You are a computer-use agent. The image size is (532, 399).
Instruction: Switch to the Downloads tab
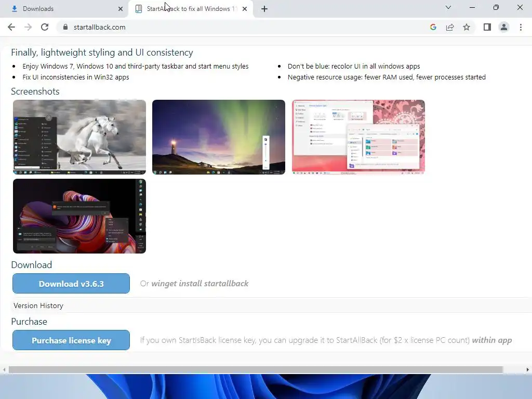pos(64,9)
